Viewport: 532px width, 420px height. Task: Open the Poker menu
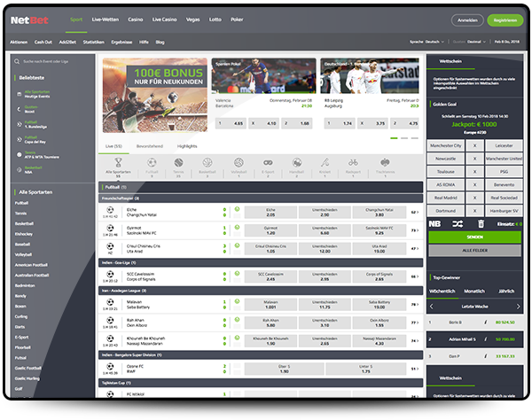coord(237,19)
